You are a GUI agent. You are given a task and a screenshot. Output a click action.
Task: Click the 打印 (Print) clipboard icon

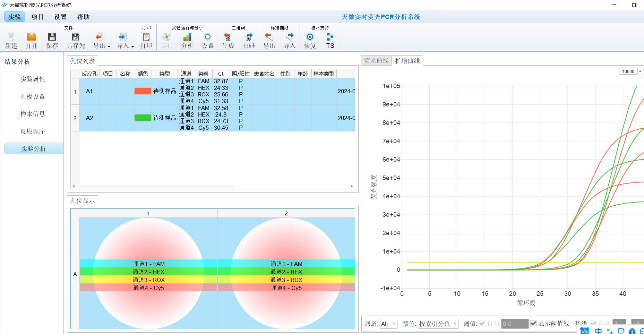[x=146, y=37]
